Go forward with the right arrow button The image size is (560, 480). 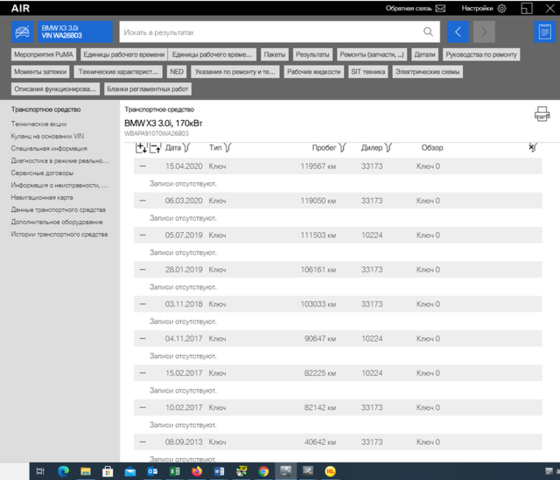[484, 32]
